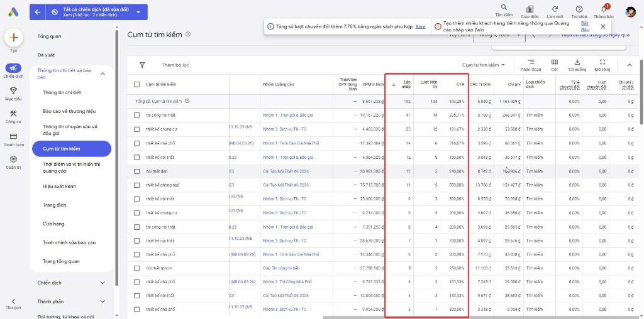Click the Google Ads logo
Viewport: 644px width, 319px height.
click(13, 12)
